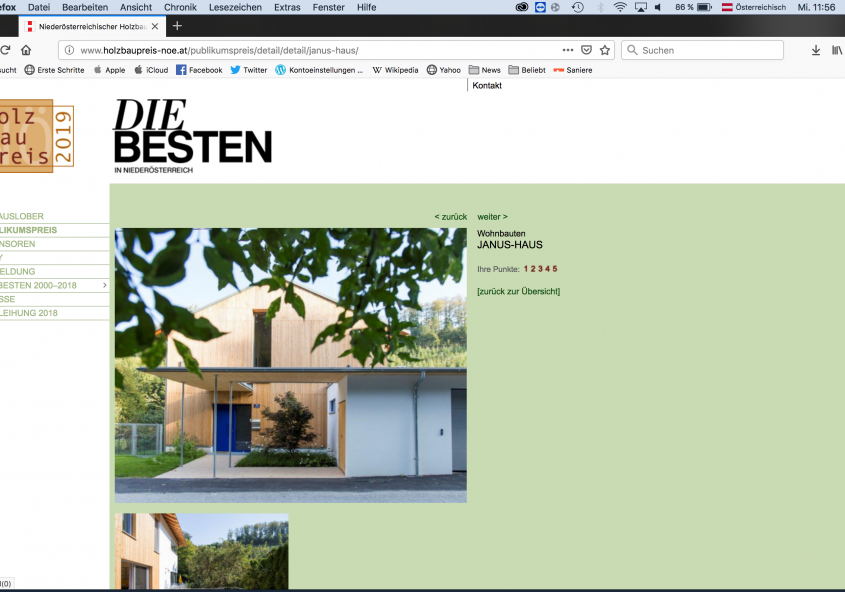The height and width of the screenshot is (592, 845).
Task: Click the 'weiter >' link
Action: pos(492,217)
